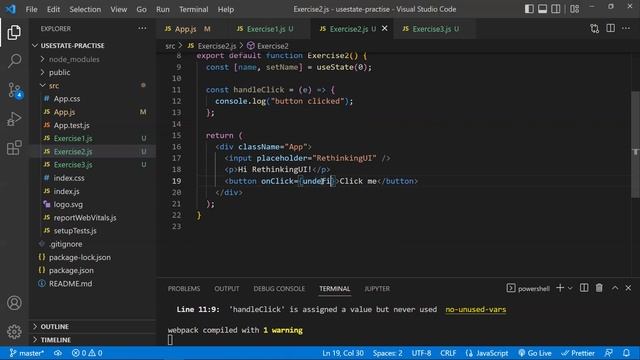This screenshot has height=360, width=640.
Task: Close the Exercise2.js tab
Action: click(x=384, y=29)
